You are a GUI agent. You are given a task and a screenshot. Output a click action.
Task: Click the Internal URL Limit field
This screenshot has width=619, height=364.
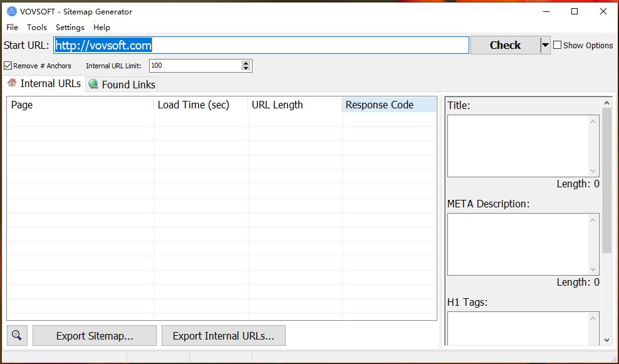(x=195, y=66)
